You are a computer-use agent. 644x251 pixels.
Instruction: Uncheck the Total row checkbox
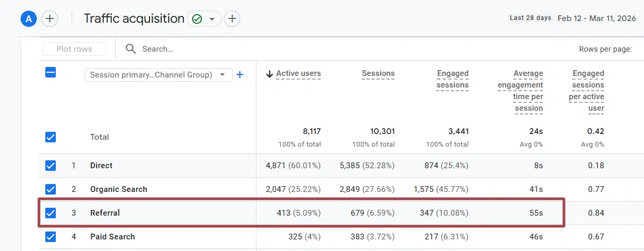51,137
